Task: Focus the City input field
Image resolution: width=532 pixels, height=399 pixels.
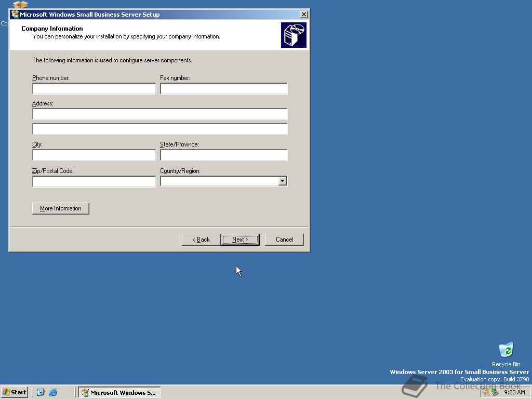Action: [x=94, y=155]
